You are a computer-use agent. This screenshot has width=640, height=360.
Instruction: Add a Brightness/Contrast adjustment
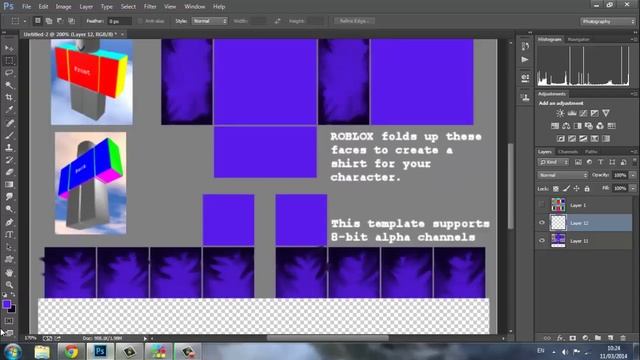point(560,113)
